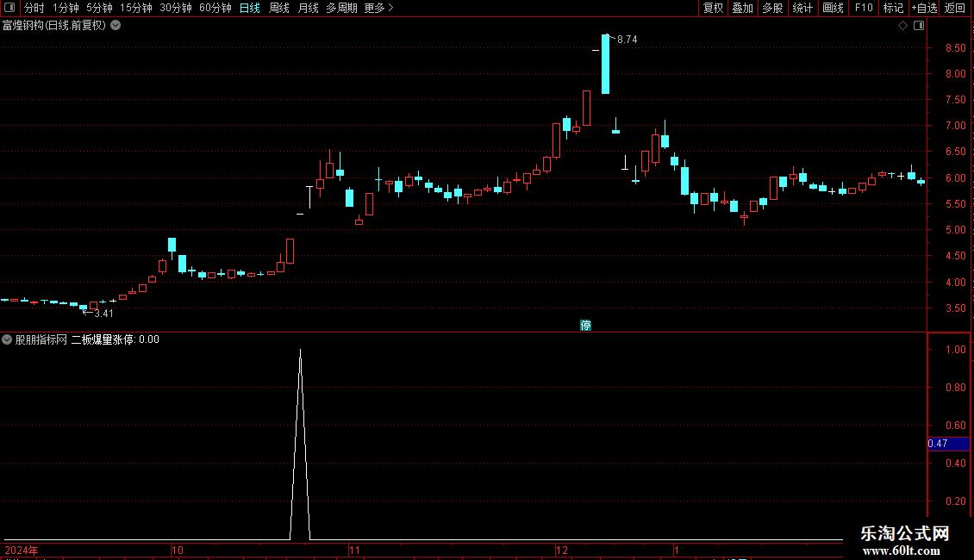The width and height of the screenshot is (974, 560).
Task: Open the 统计 statistics tool
Action: pyautogui.click(x=802, y=8)
